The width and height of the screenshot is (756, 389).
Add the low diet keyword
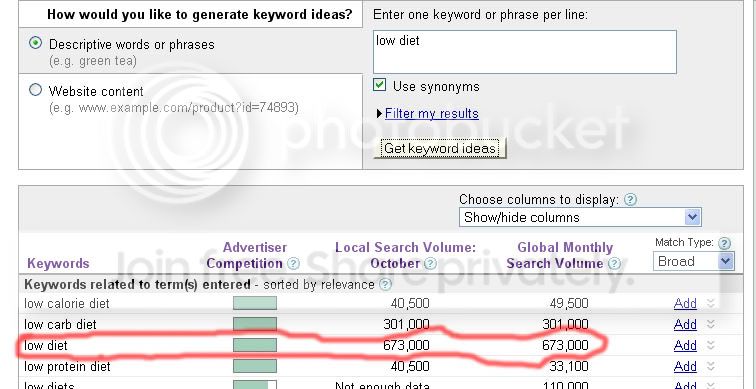coord(685,346)
